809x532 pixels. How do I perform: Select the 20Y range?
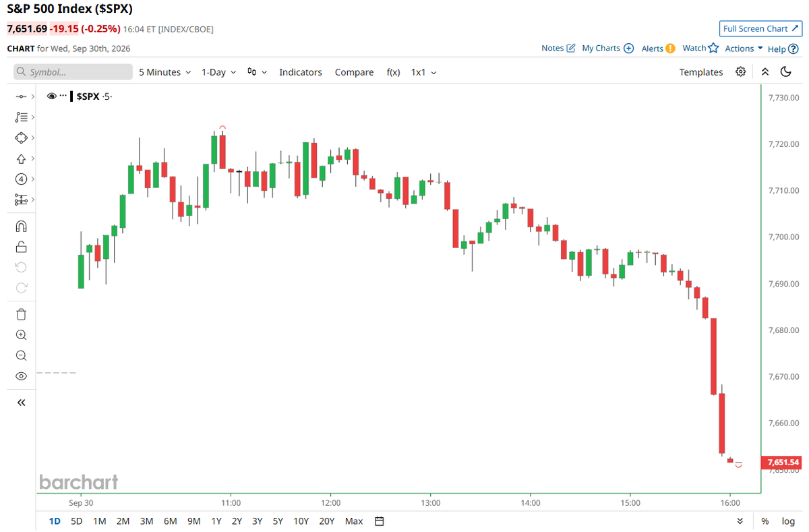pos(326,521)
